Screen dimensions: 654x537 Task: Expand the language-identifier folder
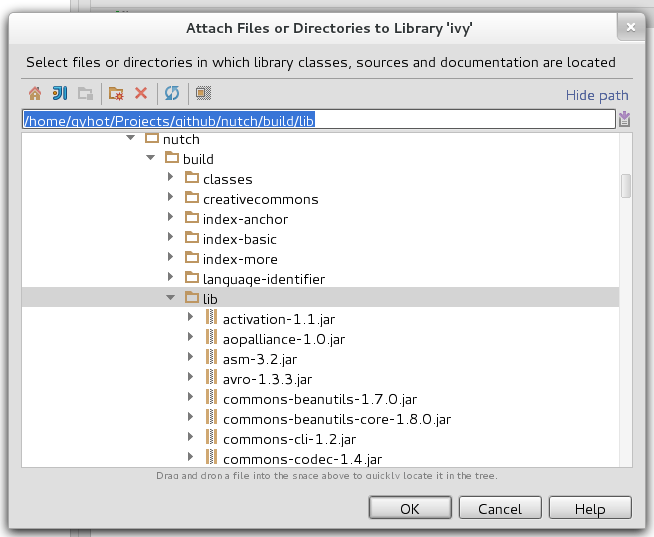pos(170,277)
